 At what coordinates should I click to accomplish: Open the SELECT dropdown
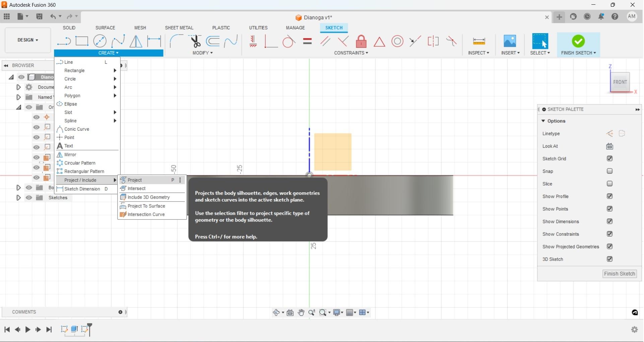point(540,53)
